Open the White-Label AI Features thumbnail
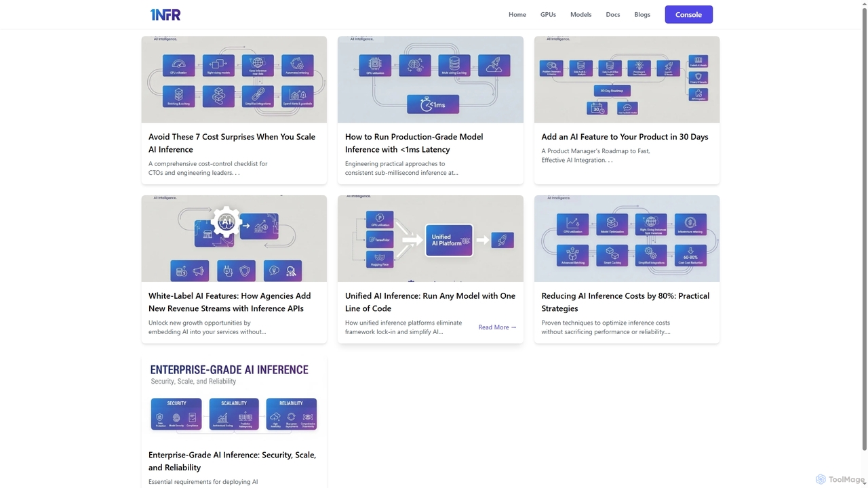 [x=234, y=239]
